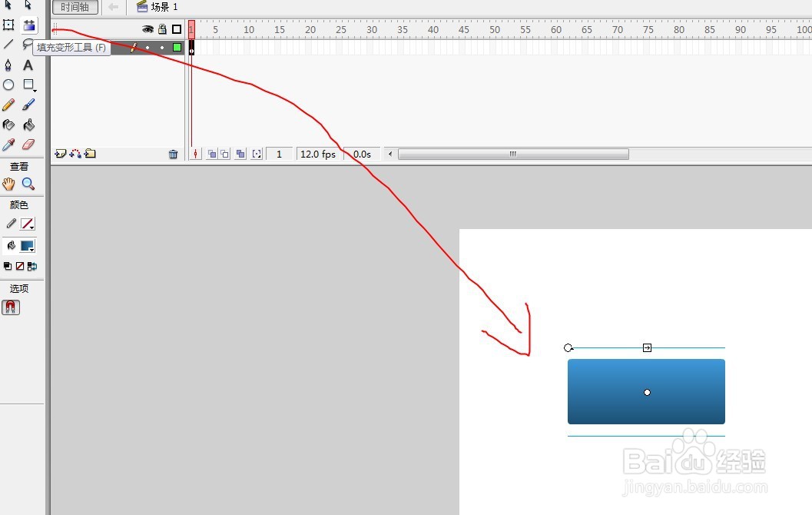Viewport: 812px width, 515px height.
Task: Toggle outlines for all layers (square icon)
Action: (177, 29)
